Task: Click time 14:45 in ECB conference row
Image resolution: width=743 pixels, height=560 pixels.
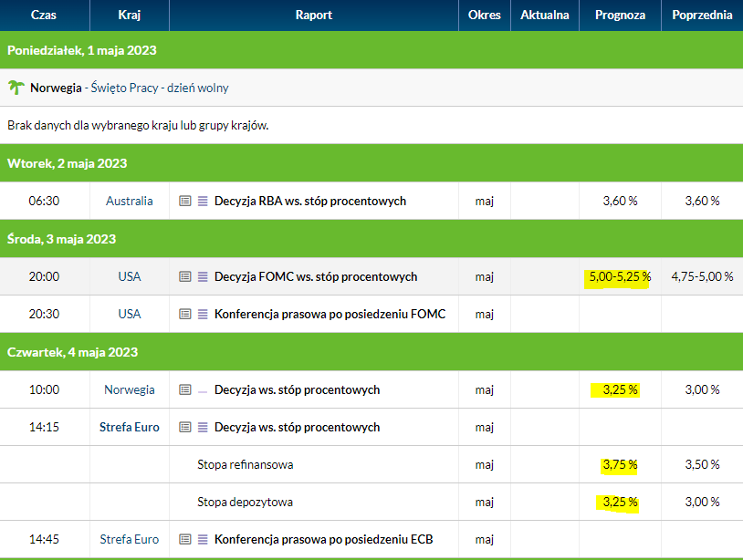Action: pos(44,539)
